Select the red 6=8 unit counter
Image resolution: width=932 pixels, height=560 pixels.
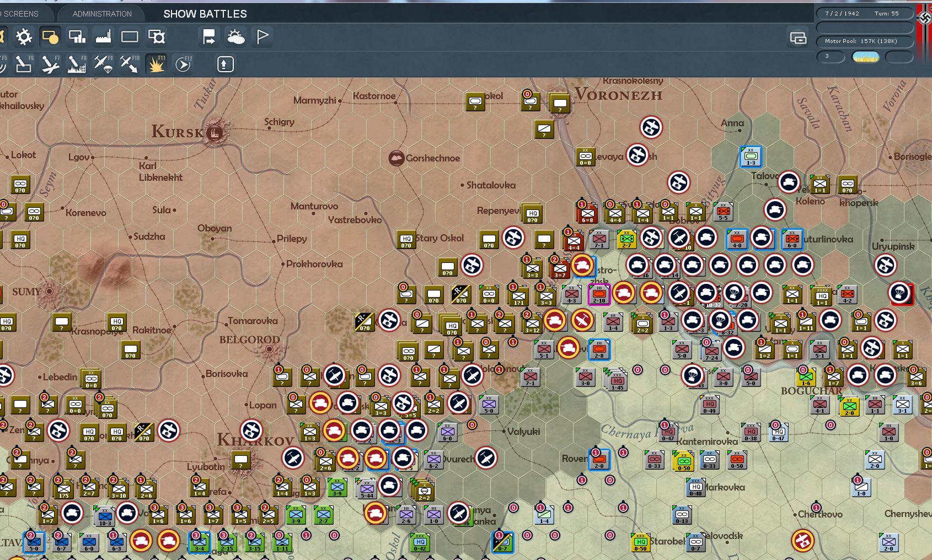point(587,212)
